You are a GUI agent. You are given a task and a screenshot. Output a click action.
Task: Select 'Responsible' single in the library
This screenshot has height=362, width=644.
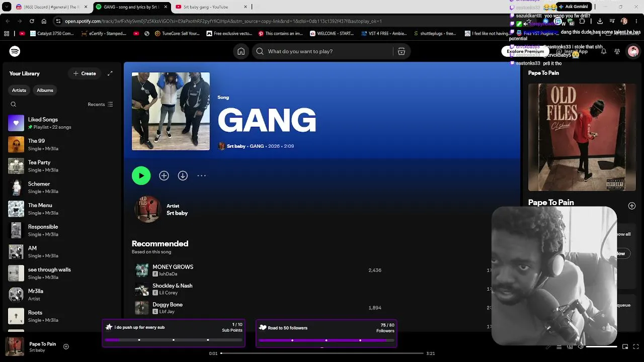point(63,230)
